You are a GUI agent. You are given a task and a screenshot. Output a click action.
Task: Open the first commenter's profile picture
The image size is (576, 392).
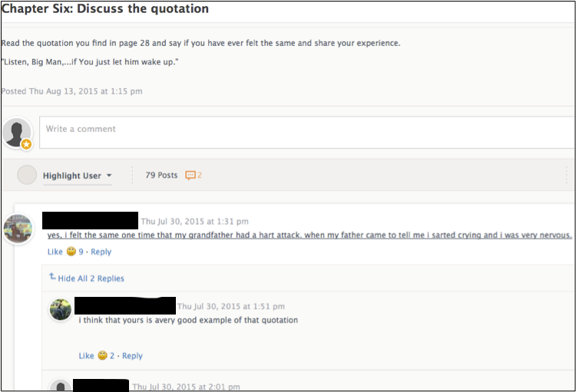point(18,229)
